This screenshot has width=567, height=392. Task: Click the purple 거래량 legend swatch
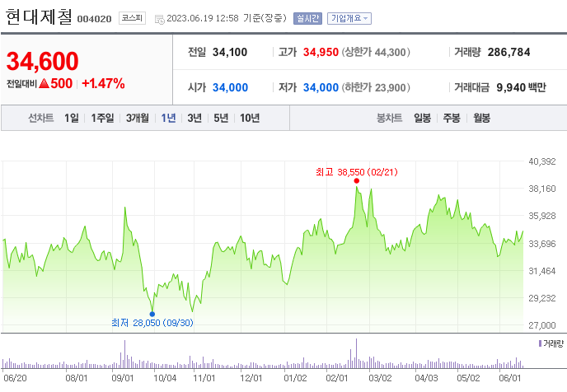pyautogui.click(x=541, y=343)
